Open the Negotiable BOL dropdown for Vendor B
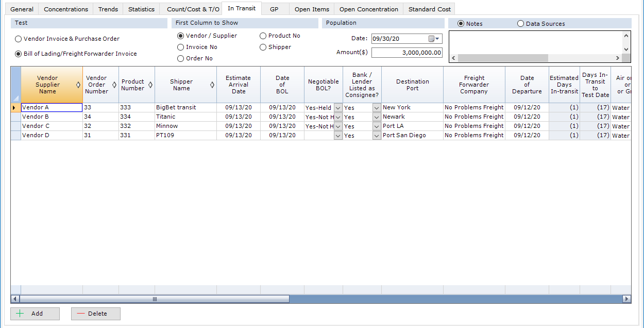 click(337, 117)
